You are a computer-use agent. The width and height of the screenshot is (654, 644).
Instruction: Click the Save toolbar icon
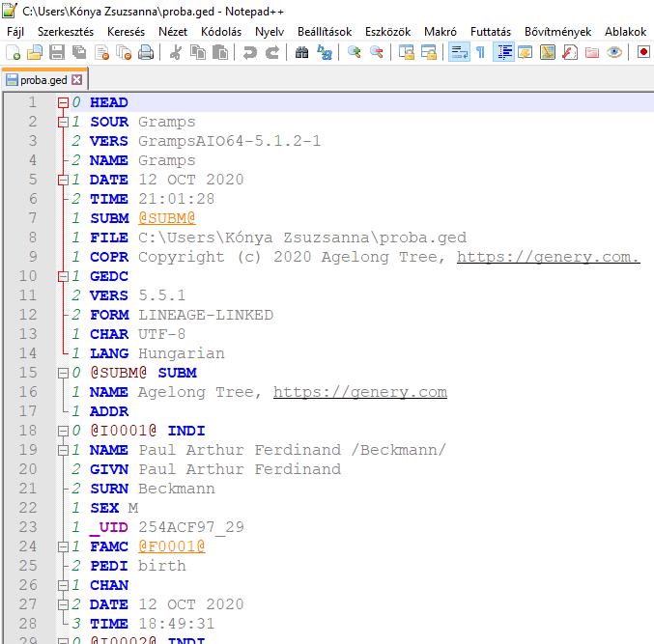click(x=57, y=53)
